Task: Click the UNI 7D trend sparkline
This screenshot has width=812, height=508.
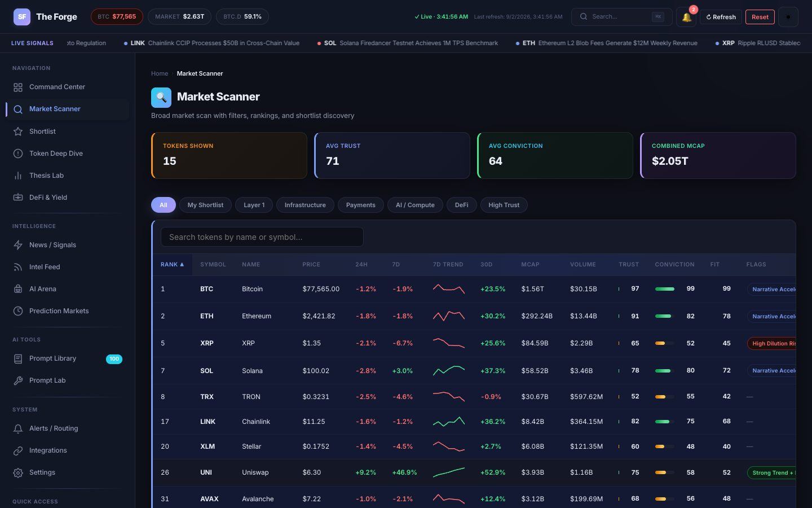Action: click(x=449, y=472)
